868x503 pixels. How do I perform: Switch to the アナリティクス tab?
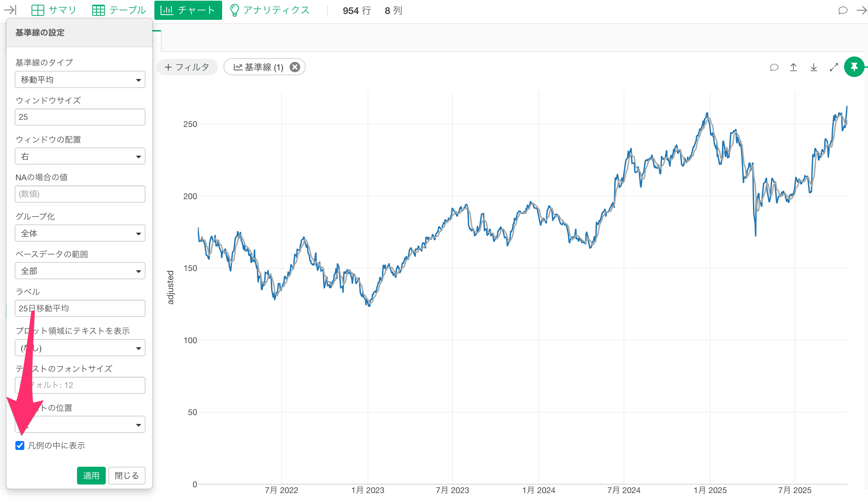(x=269, y=10)
